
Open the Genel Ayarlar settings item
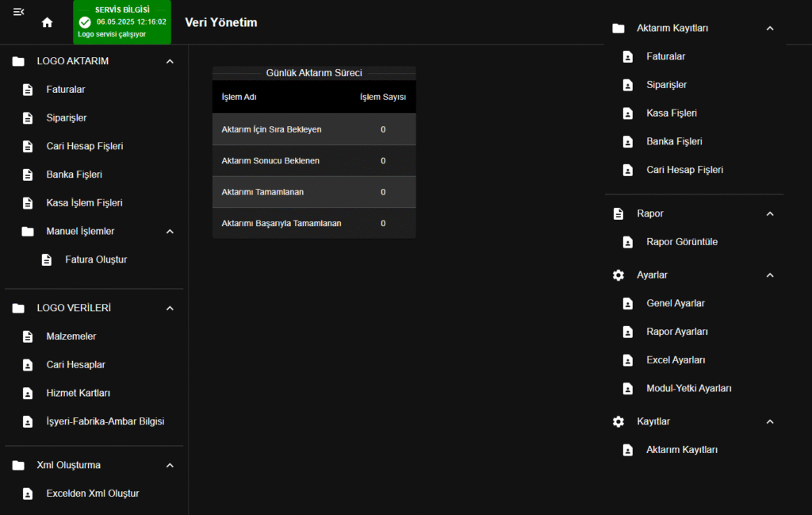click(x=675, y=303)
